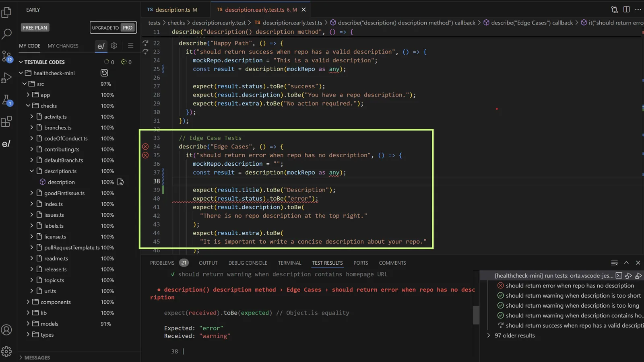Split the editor to the right
This screenshot has height=362, width=644.
click(626, 10)
